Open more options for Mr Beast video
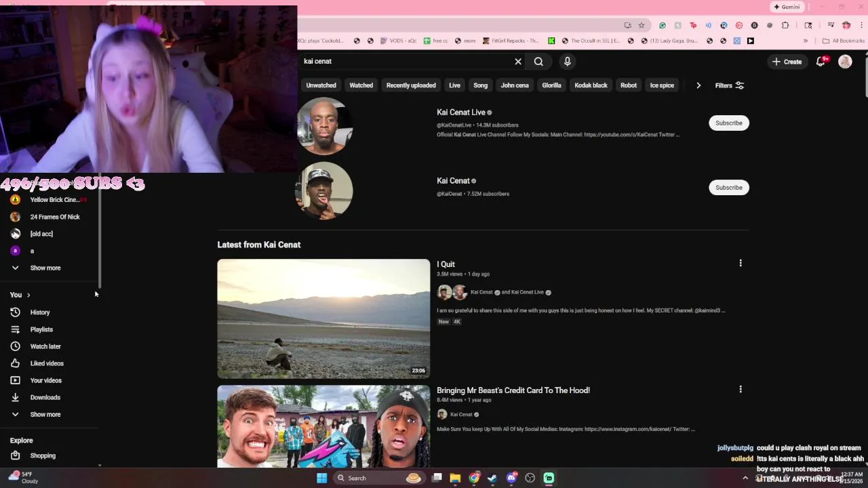The image size is (868, 488). (x=741, y=389)
